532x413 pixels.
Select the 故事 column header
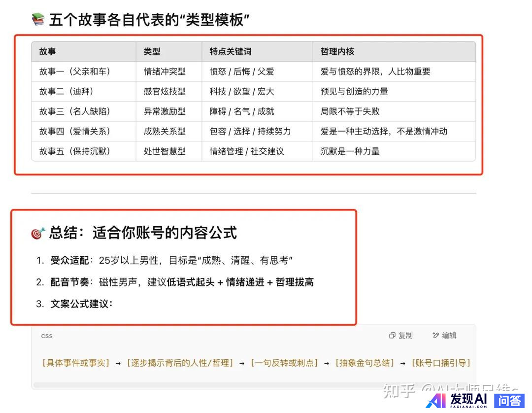click(x=47, y=51)
